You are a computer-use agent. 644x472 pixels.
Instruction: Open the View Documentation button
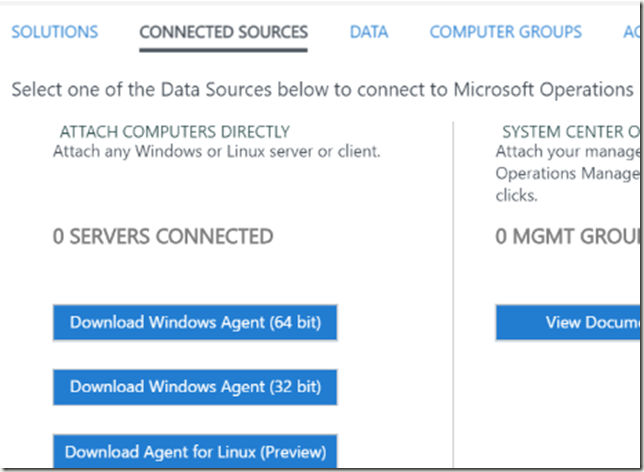click(568, 322)
